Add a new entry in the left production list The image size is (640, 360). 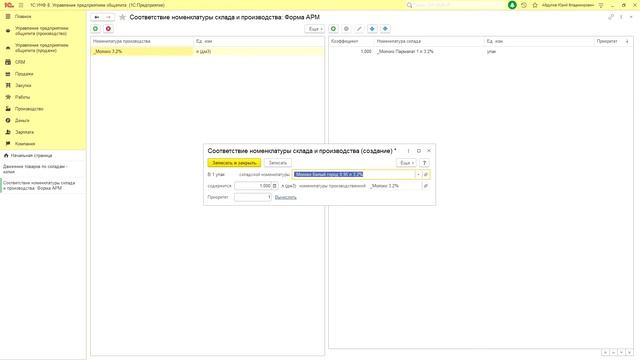pyautogui.click(x=96, y=29)
